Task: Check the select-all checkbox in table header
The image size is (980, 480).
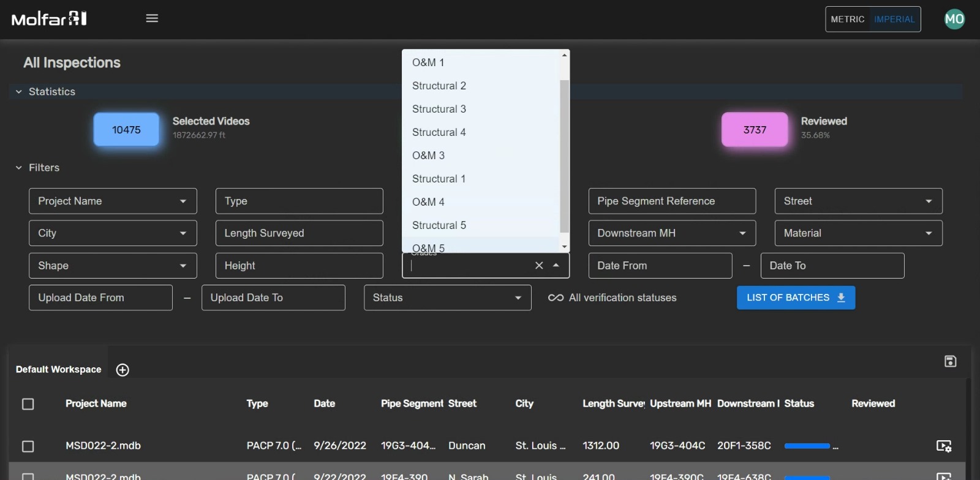Action: [28, 404]
